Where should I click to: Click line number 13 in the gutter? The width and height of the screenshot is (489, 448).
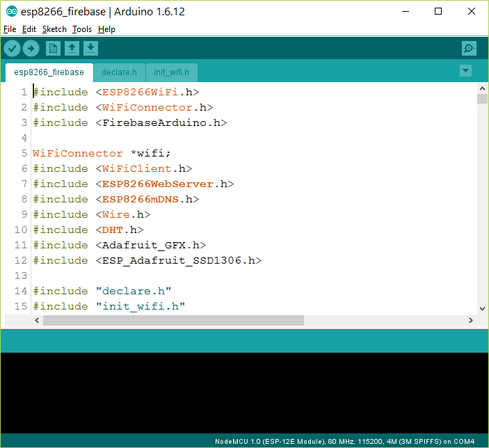(x=21, y=275)
